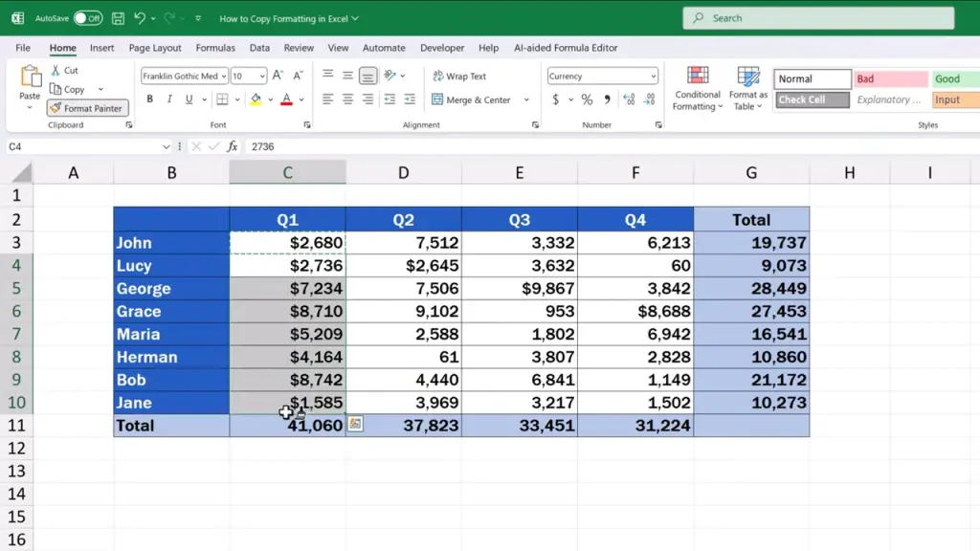980x551 pixels.
Task: Open the font name dropdown
Action: 223,77
